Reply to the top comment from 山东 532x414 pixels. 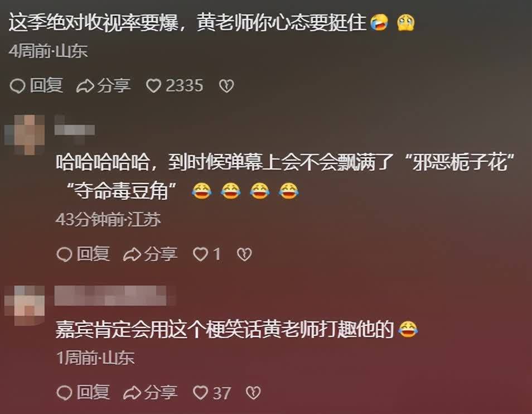click(36, 85)
